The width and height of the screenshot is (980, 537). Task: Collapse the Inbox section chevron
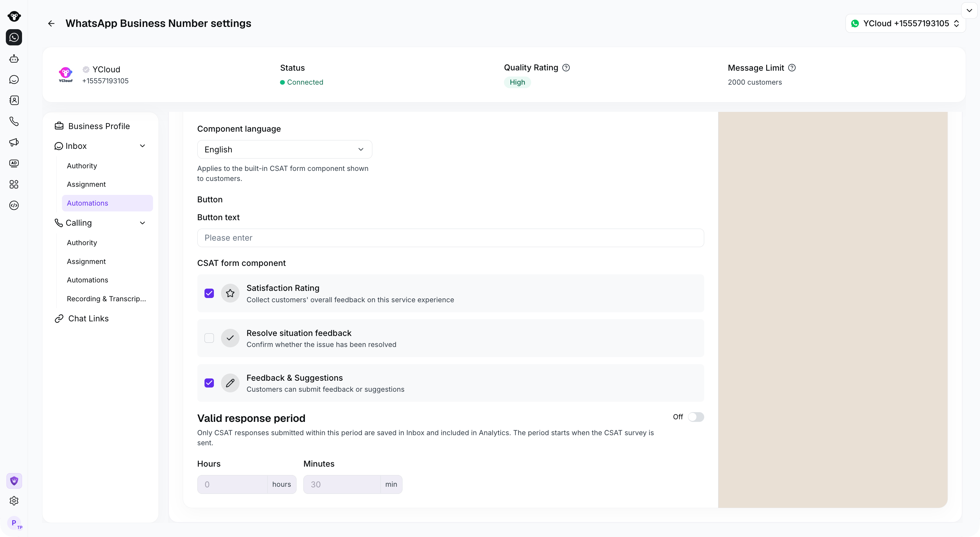(x=143, y=146)
